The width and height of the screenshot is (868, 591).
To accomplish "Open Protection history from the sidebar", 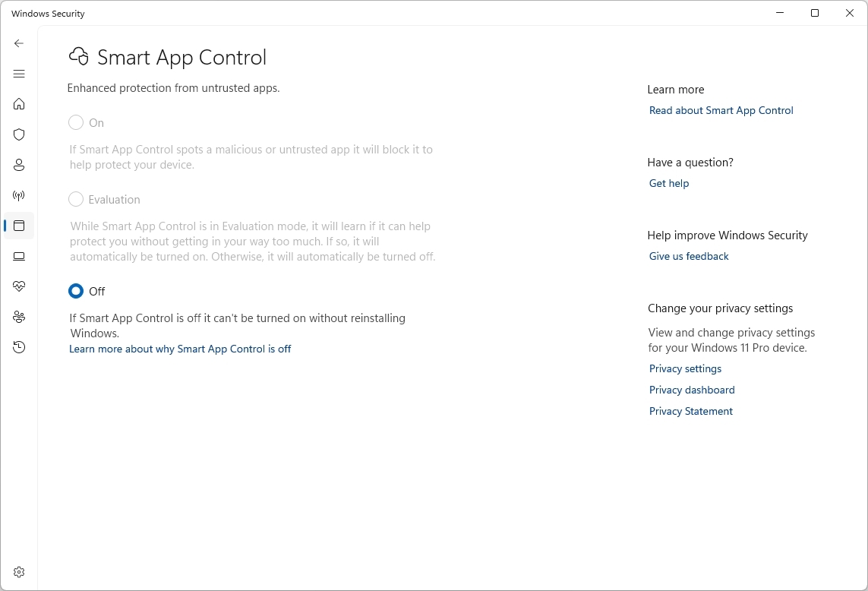I will 18,347.
